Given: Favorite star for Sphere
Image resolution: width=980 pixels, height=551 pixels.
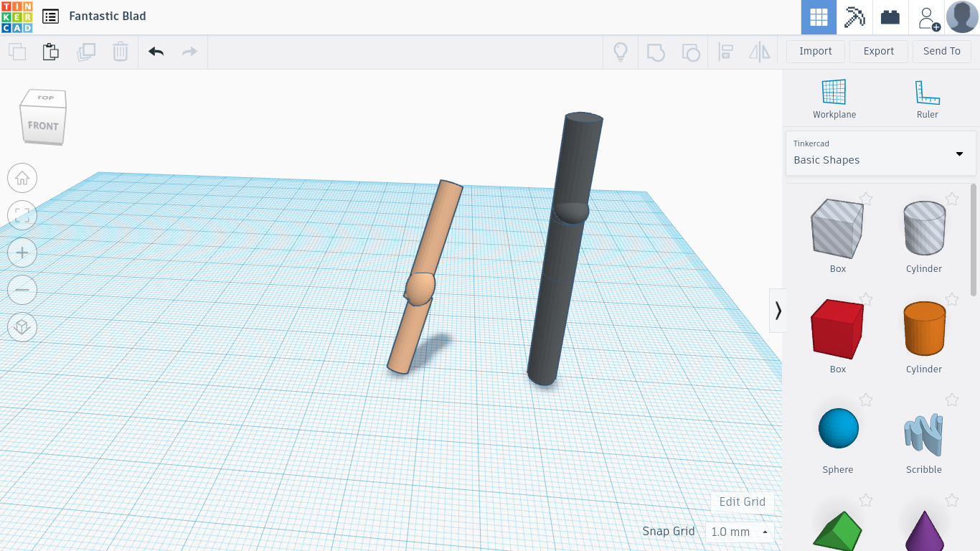Looking at the screenshot, I should [x=866, y=400].
